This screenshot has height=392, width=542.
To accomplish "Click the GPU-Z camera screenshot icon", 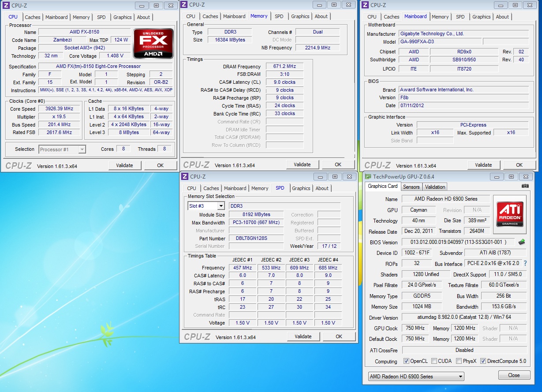I will click(525, 186).
